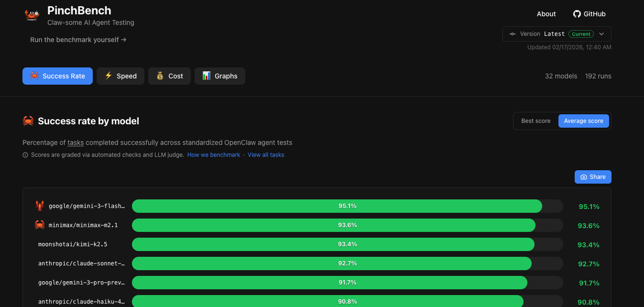Switch to the Graphs tab

coord(220,76)
